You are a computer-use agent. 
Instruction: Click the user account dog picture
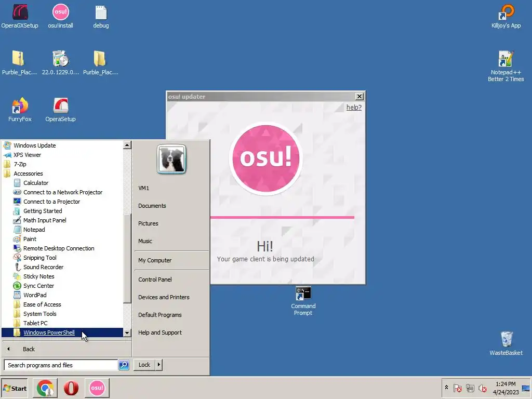tap(171, 159)
